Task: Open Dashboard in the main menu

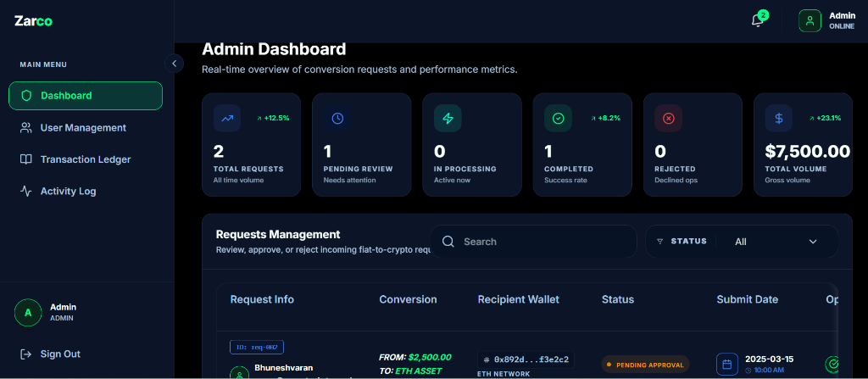Action: click(x=86, y=96)
